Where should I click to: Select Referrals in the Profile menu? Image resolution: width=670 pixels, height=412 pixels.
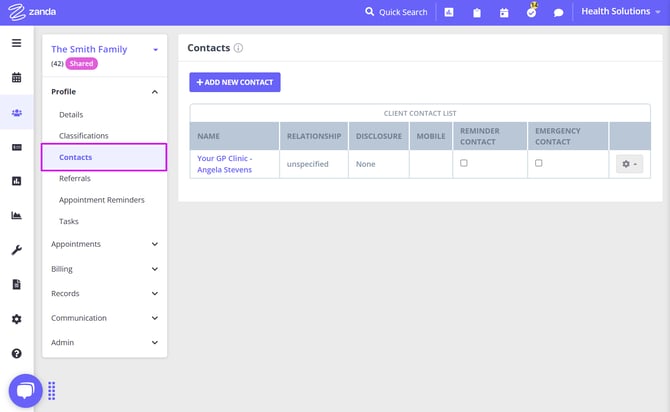(x=75, y=178)
